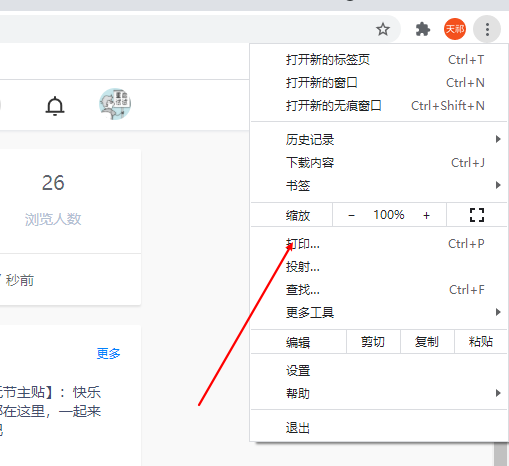
Task: Enter fullscreen with the zoom row icon
Action: [x=477, y=215]
